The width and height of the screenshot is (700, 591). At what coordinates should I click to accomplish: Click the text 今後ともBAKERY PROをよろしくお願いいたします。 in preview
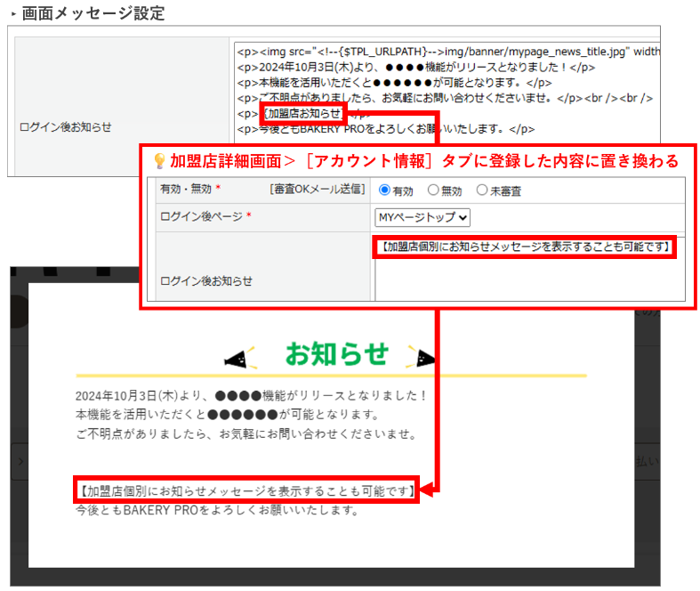point(217,510)
